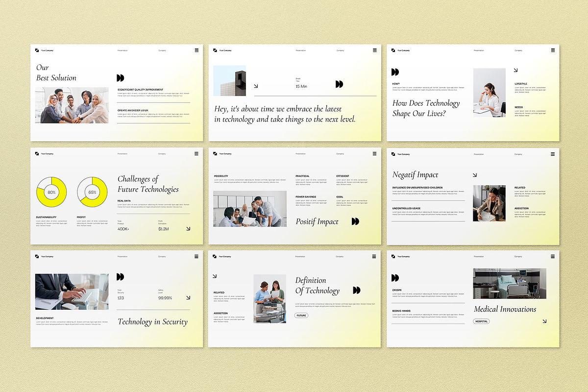588x392 pixels.
Task: Click company logo on Medical Innovations slide
Action: (393, 256)
